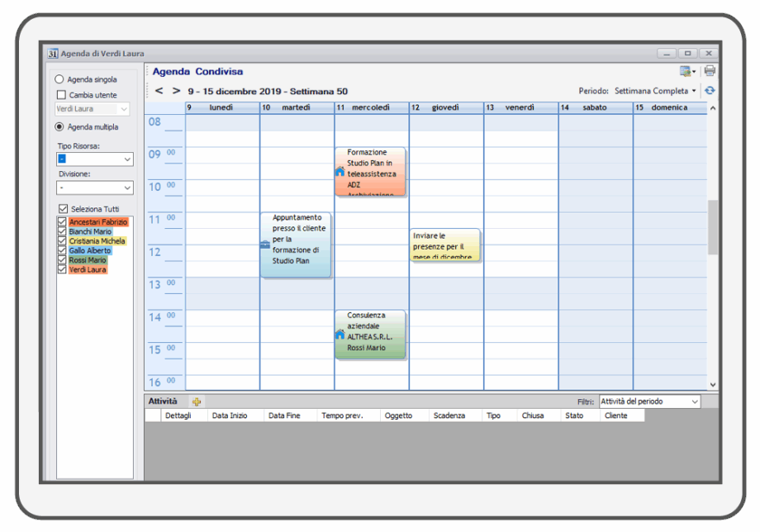Open Formazione Studio Plan in teleassistenza appointment

[x=370, y=172]
